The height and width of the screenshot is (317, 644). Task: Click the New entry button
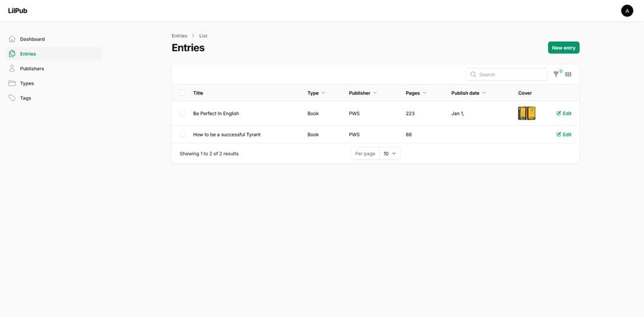tap(563, 48)
